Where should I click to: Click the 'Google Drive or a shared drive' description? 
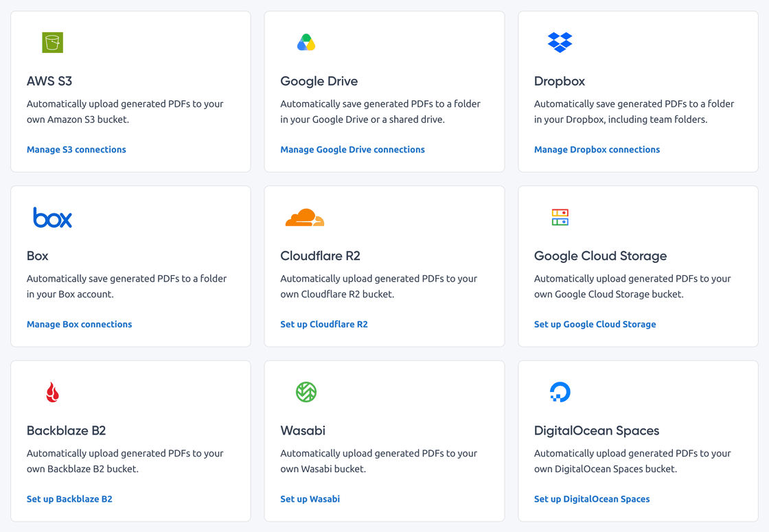(x=378, y=119)
